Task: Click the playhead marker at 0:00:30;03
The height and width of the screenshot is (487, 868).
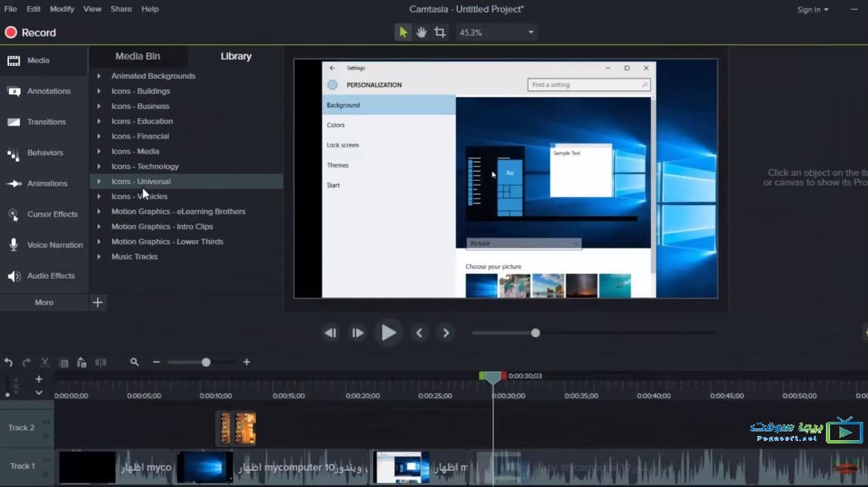Action: tap(493, 376)
